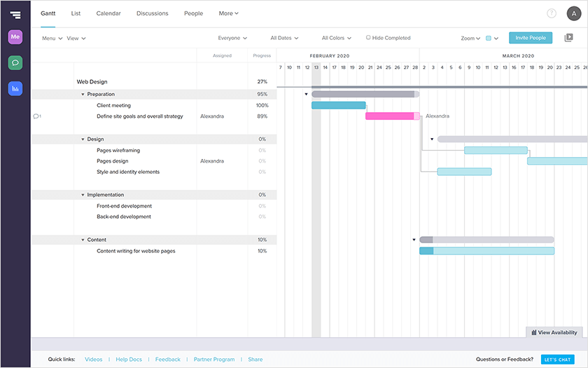Open the Zoom dropdown

[470, 39]
